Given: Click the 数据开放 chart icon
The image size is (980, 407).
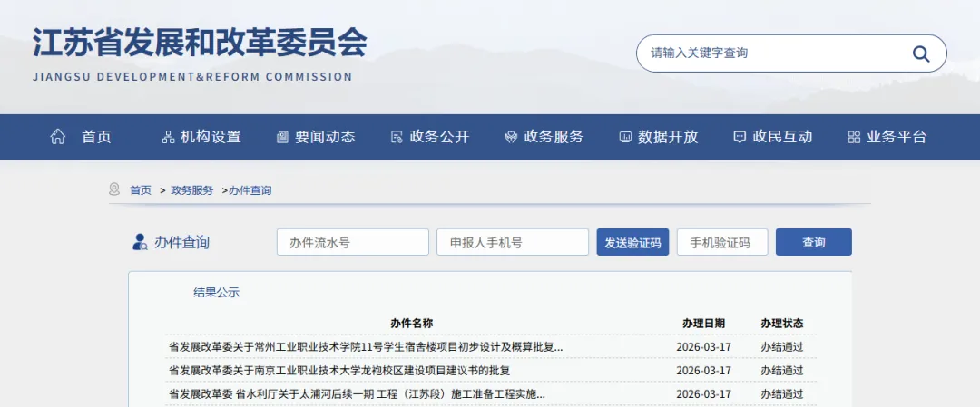Looking at the screenshot, I should click(625, 137).
